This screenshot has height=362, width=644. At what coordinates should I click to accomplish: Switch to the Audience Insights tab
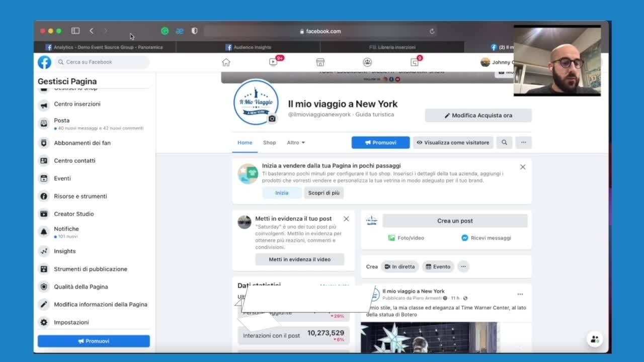click(x=248, y=47)
